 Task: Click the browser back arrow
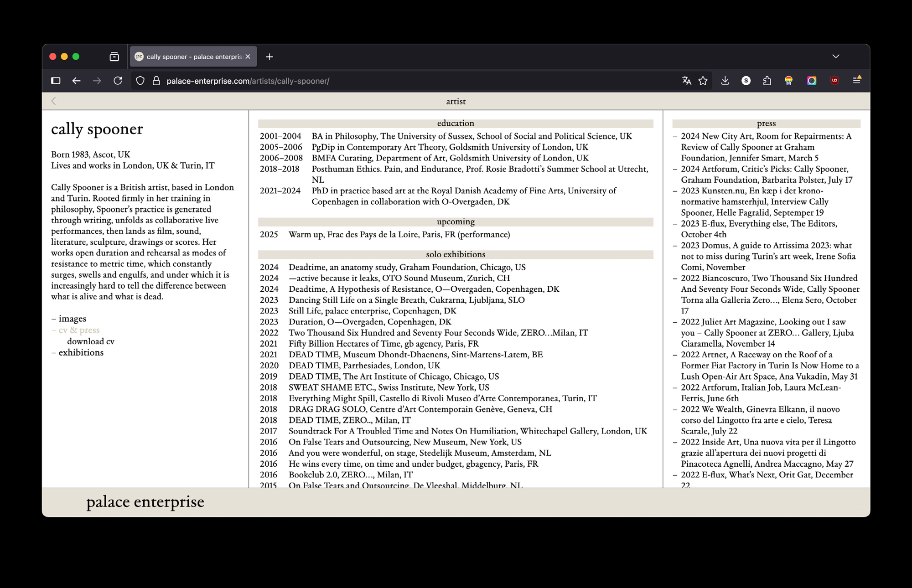pyautogui.click(x=76, y=81)
